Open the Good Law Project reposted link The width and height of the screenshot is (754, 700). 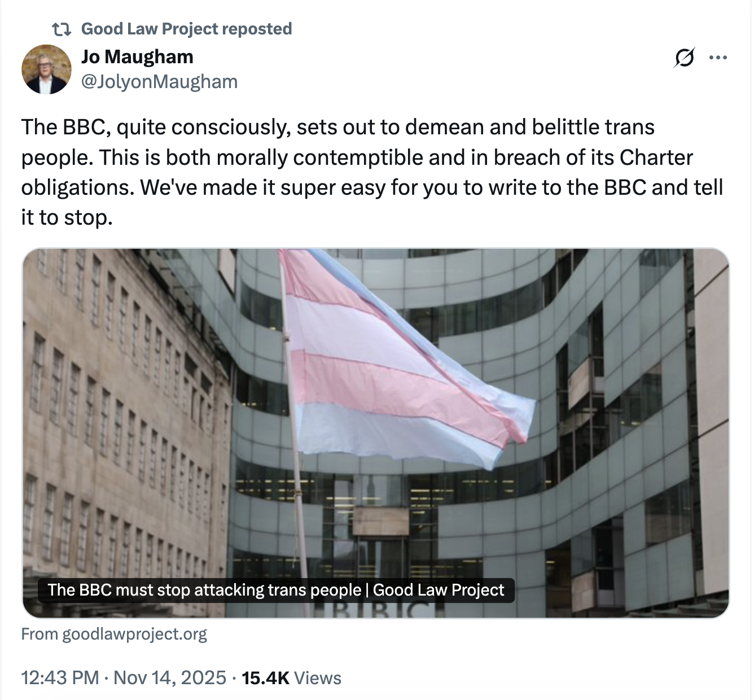(x=186, y=29)
